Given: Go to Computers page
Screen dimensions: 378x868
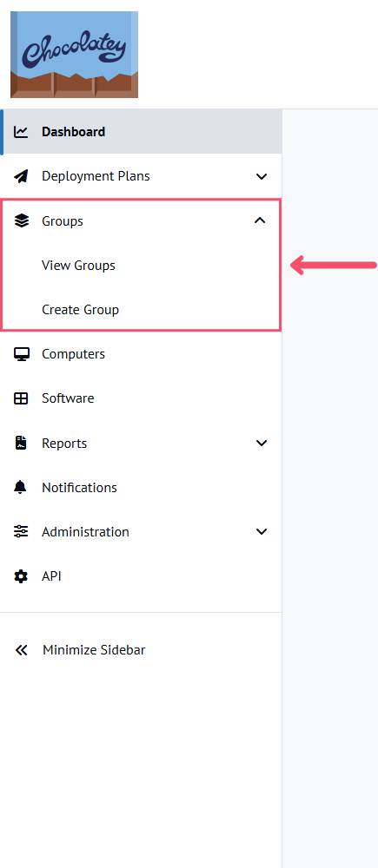Looking at the screenshot, I should pos(74,354).
